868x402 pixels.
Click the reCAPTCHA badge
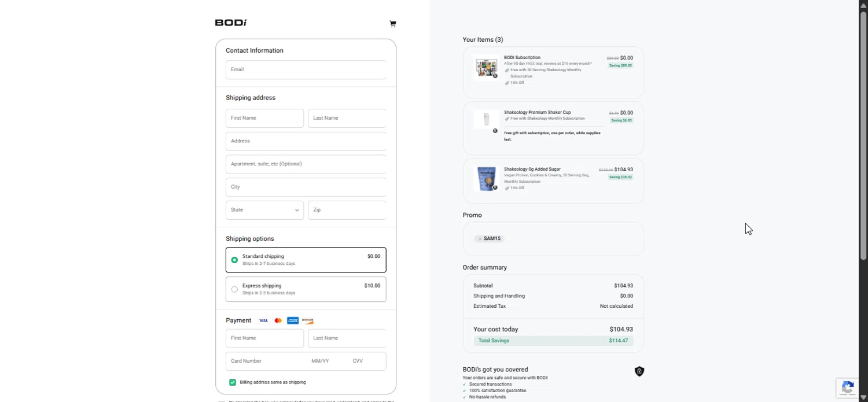[x=848, y=388]
